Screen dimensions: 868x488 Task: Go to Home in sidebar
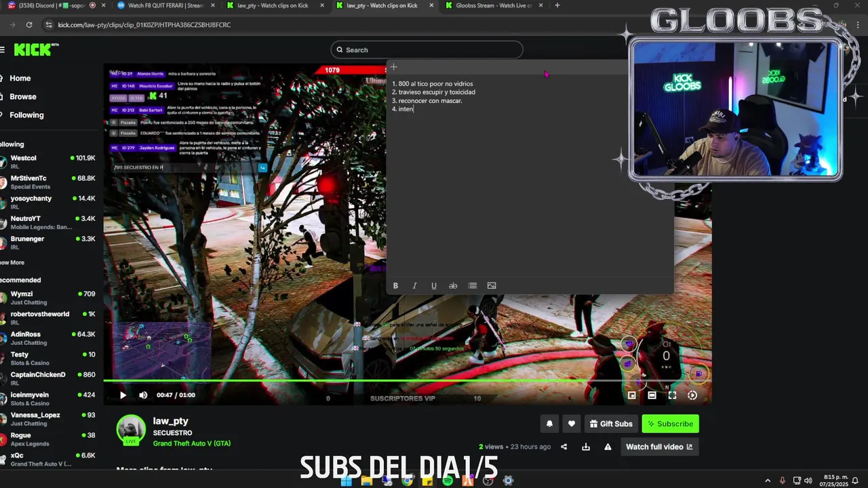point(20,78)
